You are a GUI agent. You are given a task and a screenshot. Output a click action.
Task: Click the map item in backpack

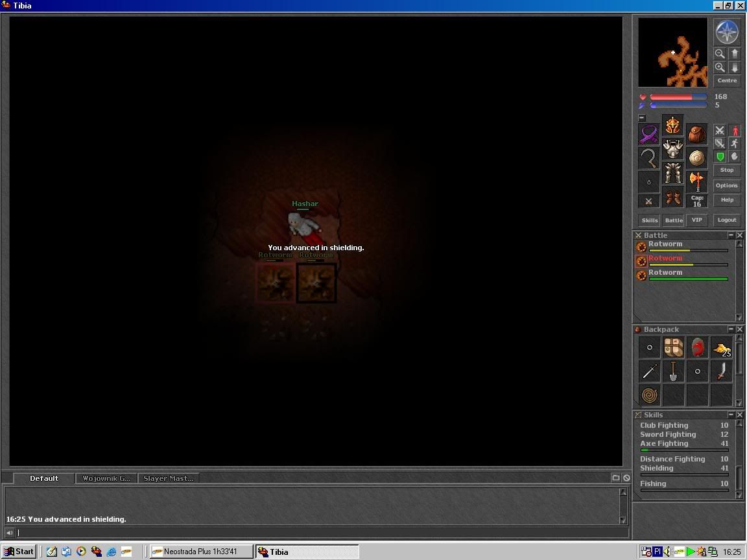[674, 347]
